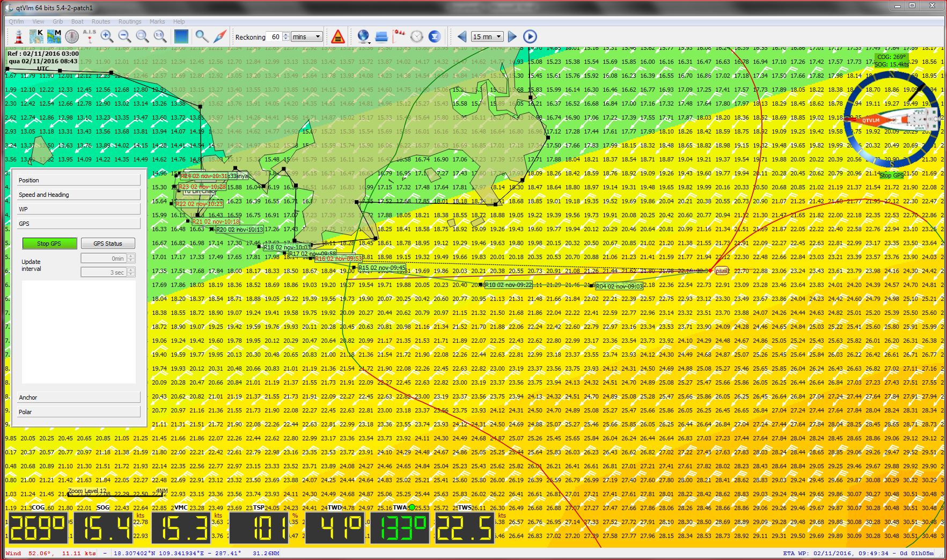Viewport: 947px width, 560px height.
Task: Click the circular play button
Action: pyautogui.click(x=530, y=36)
